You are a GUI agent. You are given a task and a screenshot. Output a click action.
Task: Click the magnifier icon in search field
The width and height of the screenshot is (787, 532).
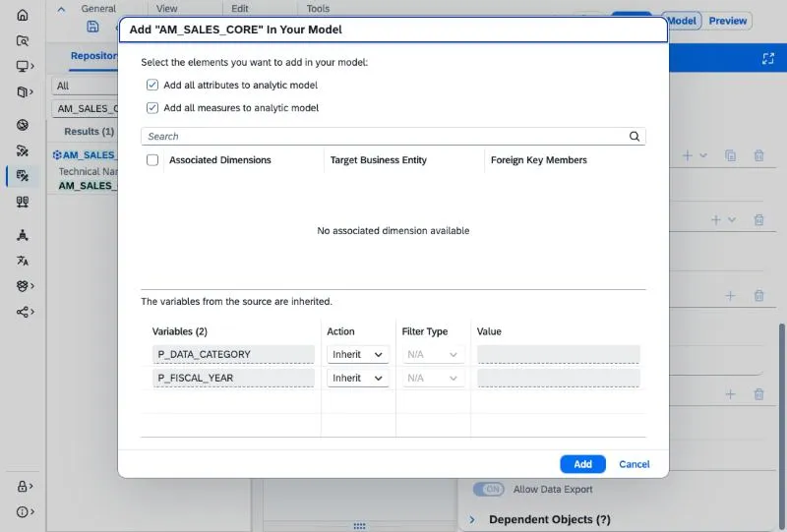[635, 137]
